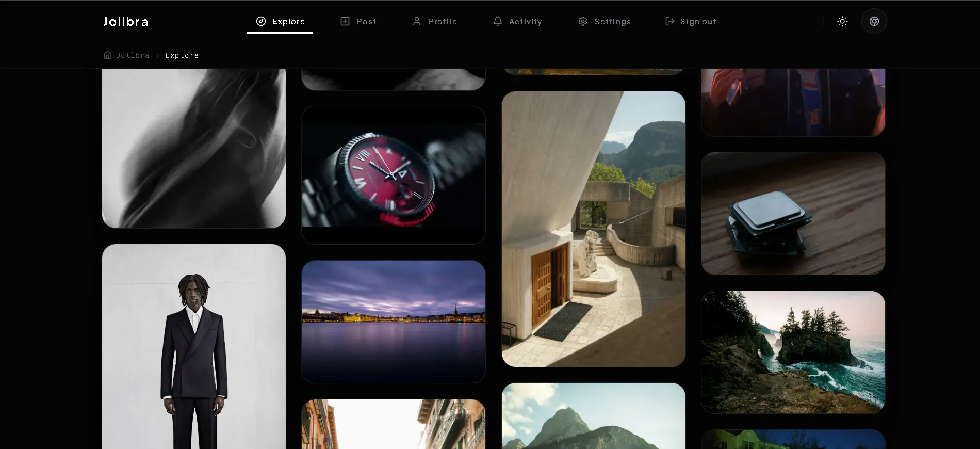Click the Explore breadcrumb text
This screenshot has width=980, height=449.
point(182,55)
